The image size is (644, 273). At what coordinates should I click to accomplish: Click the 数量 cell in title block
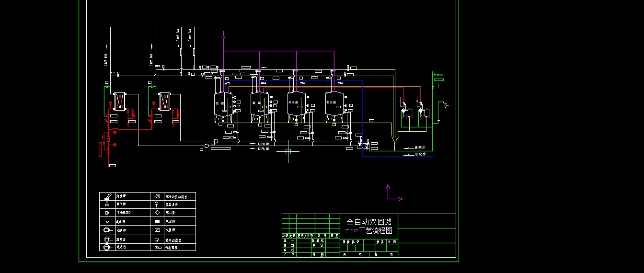pyautogui.click(x=380, y=242)
